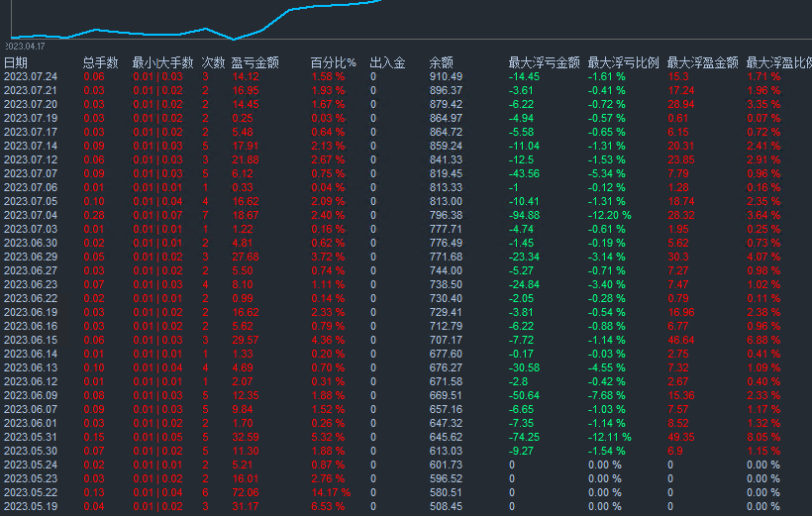
Task: Click percentage value 6.53 %
Action: [x=328, y=507]
